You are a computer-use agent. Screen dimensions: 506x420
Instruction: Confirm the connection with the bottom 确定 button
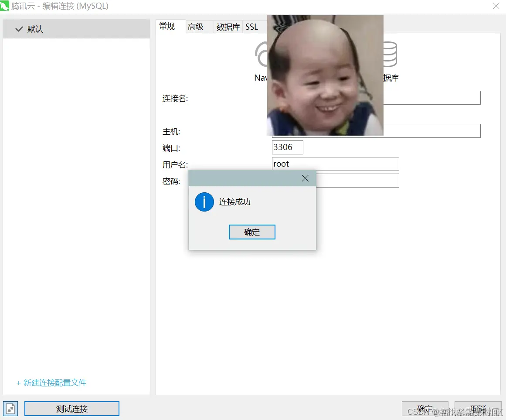click(425, 409)
